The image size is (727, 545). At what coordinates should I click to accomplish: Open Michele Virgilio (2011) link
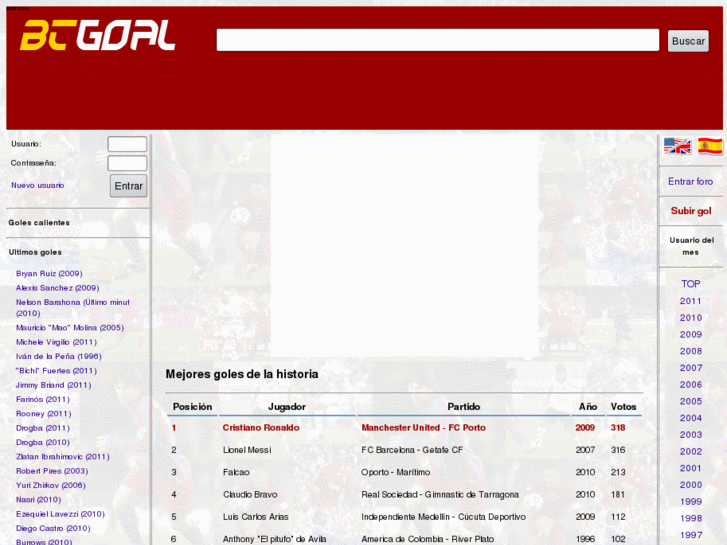[x=56, y=342]
